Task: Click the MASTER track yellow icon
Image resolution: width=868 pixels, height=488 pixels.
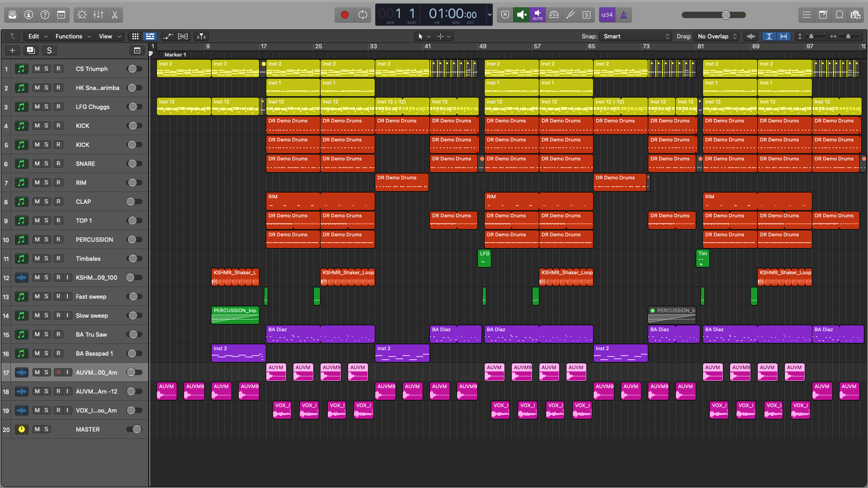Action: [x=21, y=429]
